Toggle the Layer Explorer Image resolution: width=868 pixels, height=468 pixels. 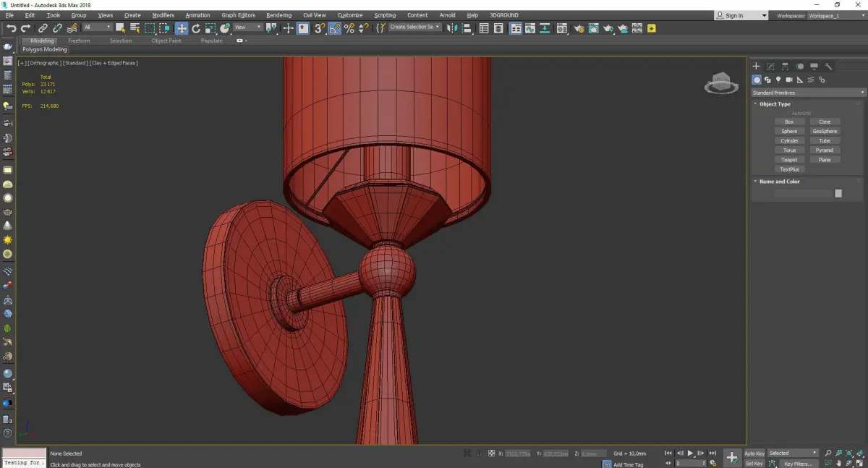499,28
